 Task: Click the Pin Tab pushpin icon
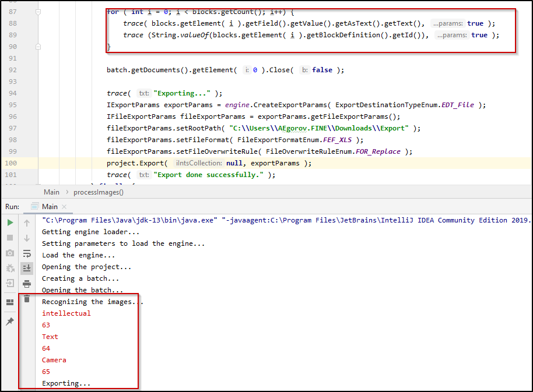[10, 321]
